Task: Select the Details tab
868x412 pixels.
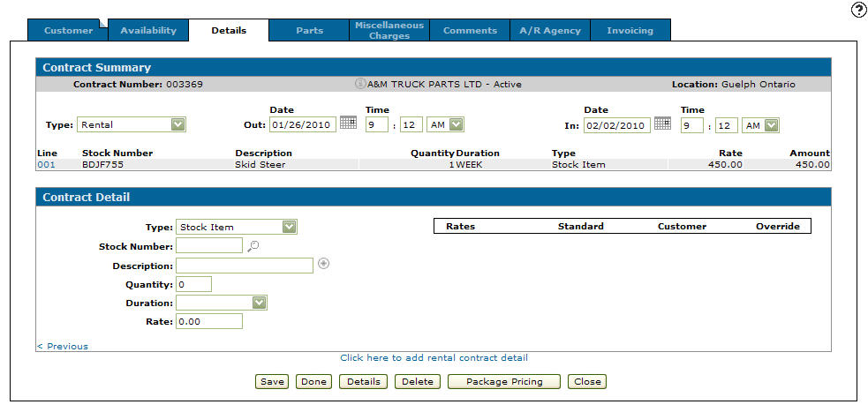Action: pos(229,30)
